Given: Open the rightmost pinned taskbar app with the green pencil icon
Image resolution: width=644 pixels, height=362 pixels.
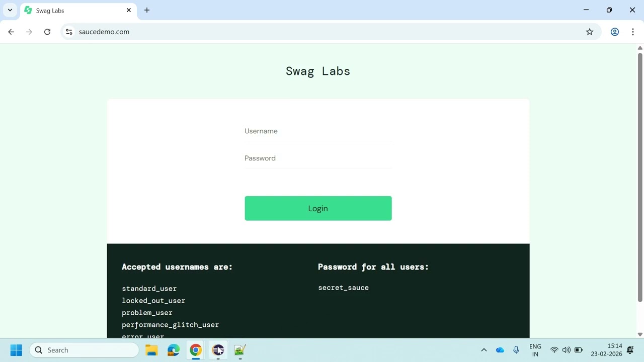Looking at the screenshot, I should pos(240,350).
